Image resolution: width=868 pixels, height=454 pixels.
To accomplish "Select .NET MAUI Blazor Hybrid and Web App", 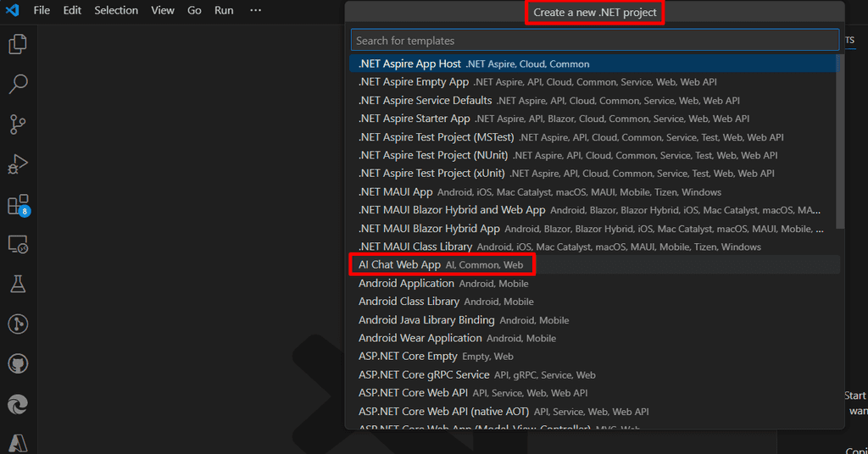I will point(594,210).
